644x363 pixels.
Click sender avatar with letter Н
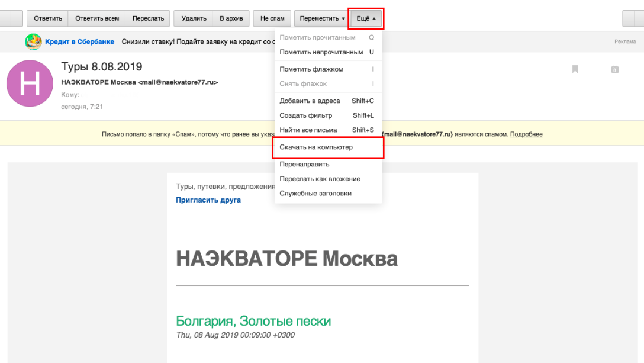pos(30,83)
